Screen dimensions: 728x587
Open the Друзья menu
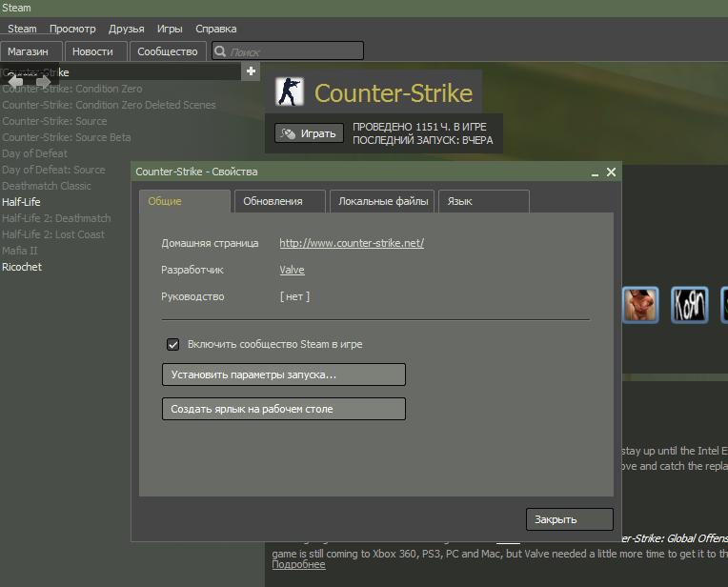(127, 29)
